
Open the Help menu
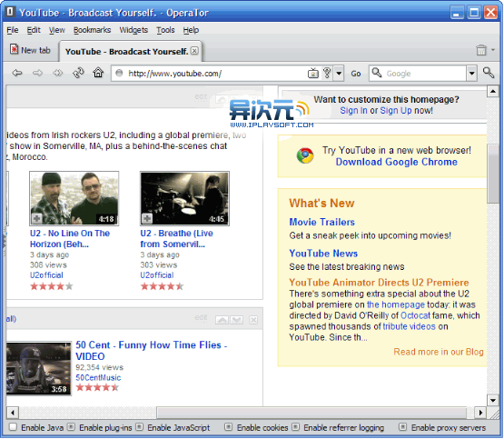coord(191,30)
